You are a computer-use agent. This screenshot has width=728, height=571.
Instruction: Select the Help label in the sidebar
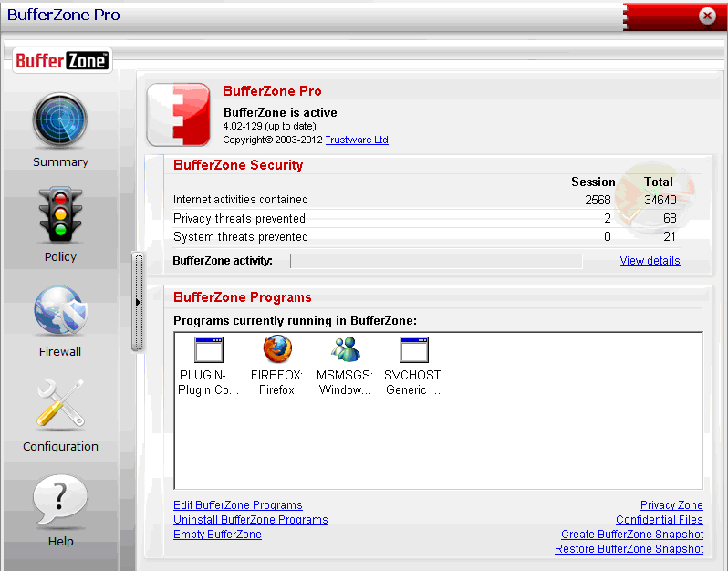[61, 541]
